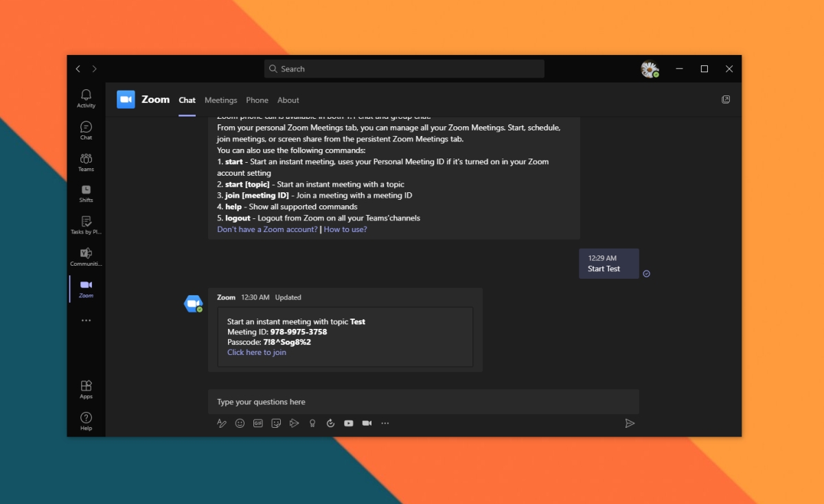Record a video clip with the camera icon

[x=367, y=423]
